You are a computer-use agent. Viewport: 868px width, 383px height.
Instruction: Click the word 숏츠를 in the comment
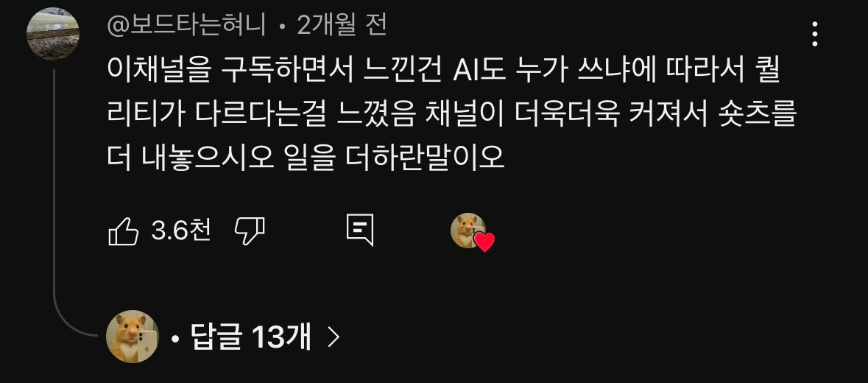coord(758,116)
